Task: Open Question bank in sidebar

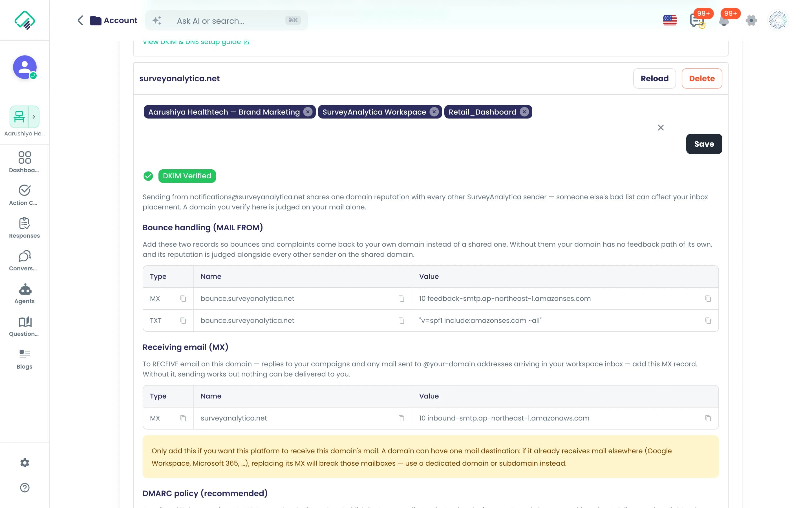Action: coord(25,326)
